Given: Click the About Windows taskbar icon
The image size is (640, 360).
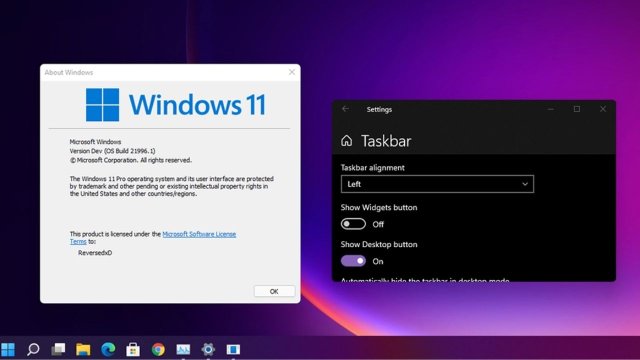Looking at the screenshot, I should (x=233, y=349).
